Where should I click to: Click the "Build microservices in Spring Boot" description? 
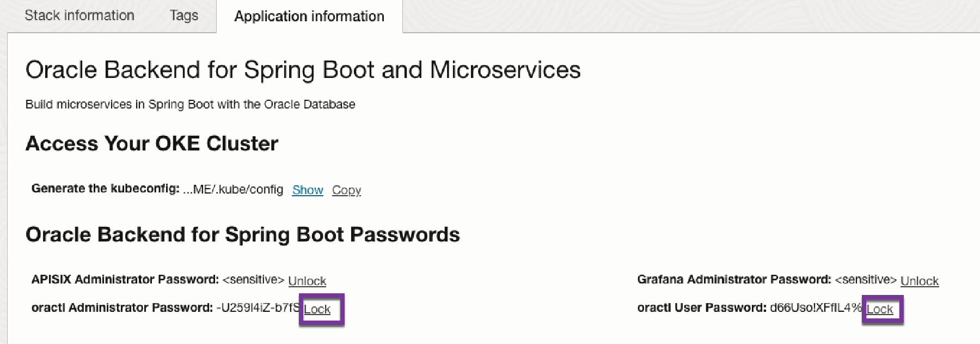pyautogui.click(x=190, y=104)
